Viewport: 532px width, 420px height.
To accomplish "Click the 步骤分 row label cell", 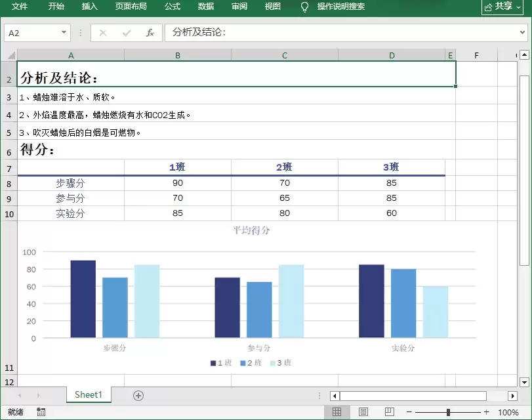I will (x=71, y=183).
